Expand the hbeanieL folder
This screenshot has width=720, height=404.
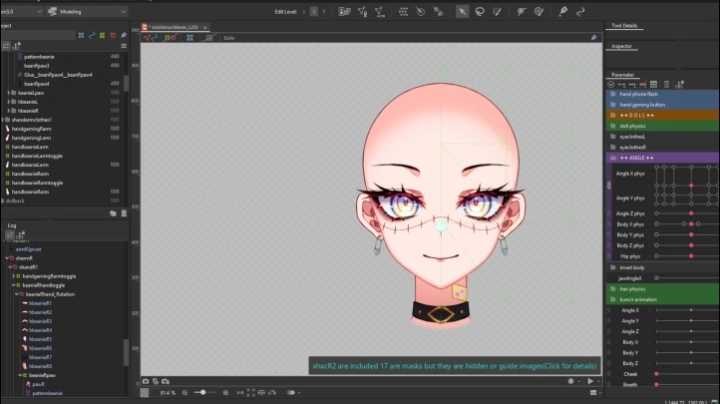coord(8,102)
